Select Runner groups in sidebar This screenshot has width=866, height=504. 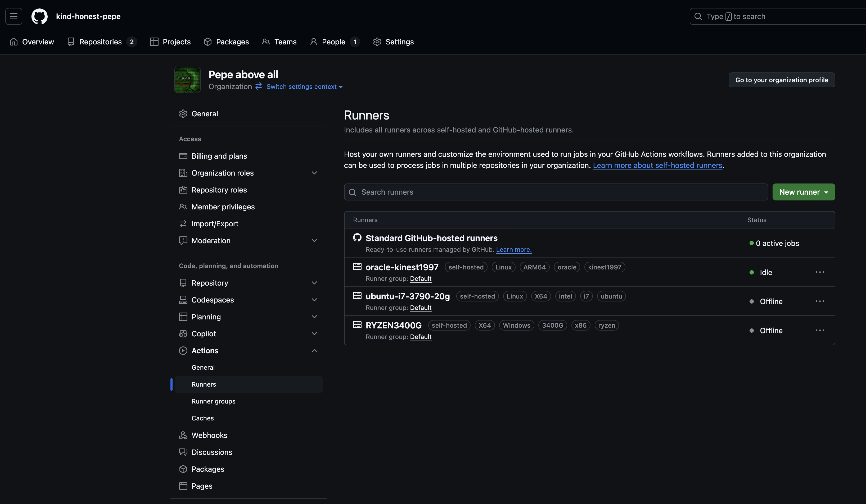(x=213, y=401)
